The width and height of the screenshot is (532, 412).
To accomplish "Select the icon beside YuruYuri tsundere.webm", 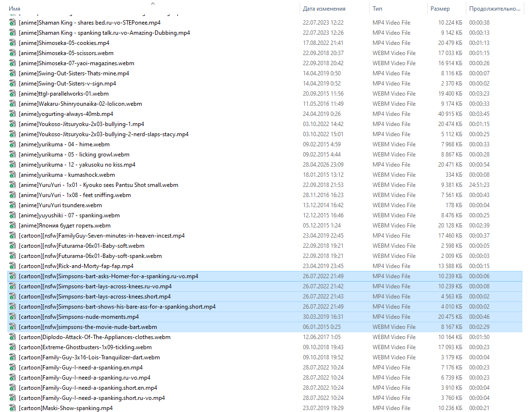I will click(13, 205).
